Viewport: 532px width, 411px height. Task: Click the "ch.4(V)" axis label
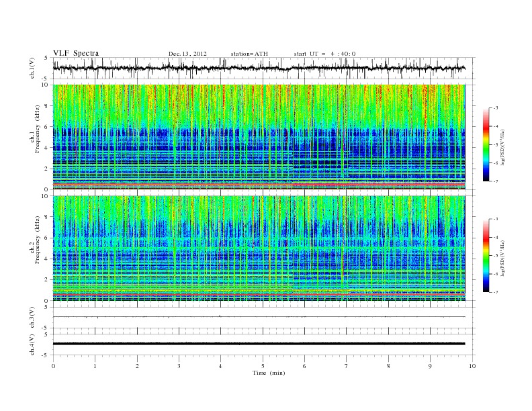tap(32, 345)
